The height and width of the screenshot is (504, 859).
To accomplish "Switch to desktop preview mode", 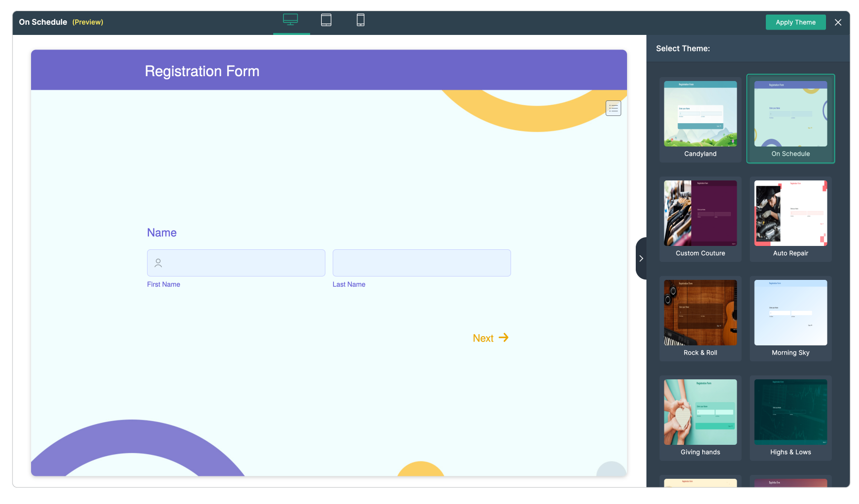I will [x=291, y=19].
